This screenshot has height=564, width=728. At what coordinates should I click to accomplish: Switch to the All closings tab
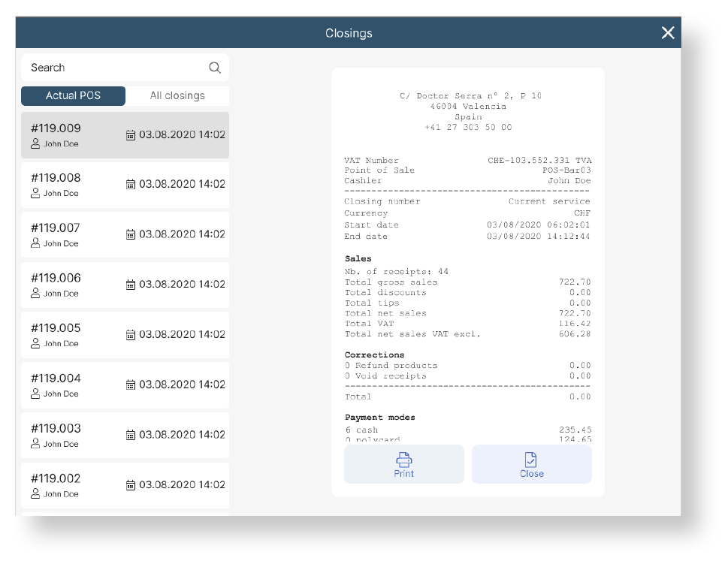pos(177,95)
